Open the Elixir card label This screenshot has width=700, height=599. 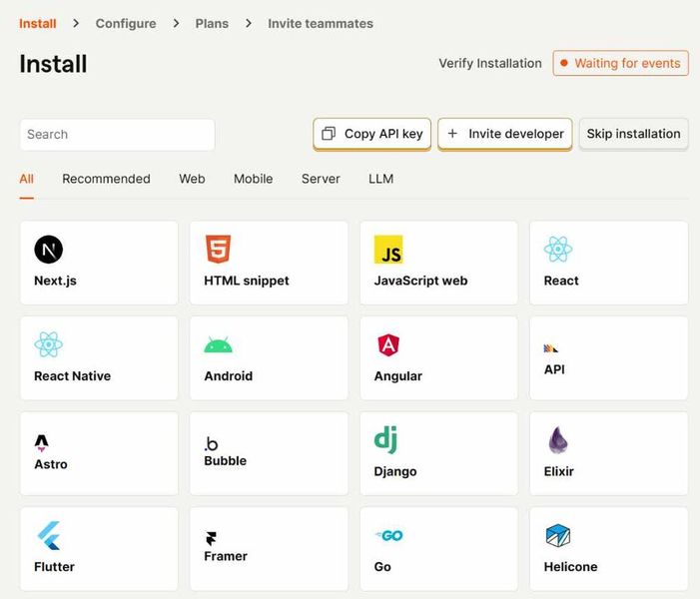pos(558,472)
